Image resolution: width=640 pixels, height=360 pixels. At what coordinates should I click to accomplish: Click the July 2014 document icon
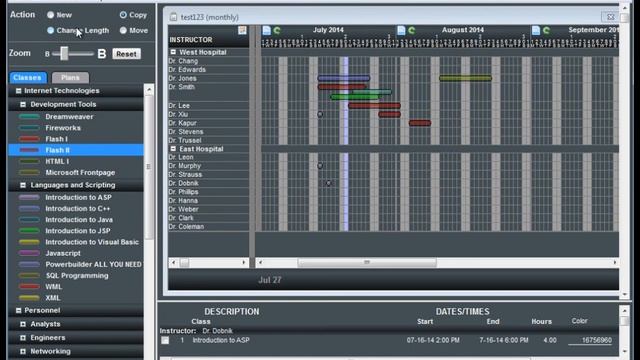267,30
